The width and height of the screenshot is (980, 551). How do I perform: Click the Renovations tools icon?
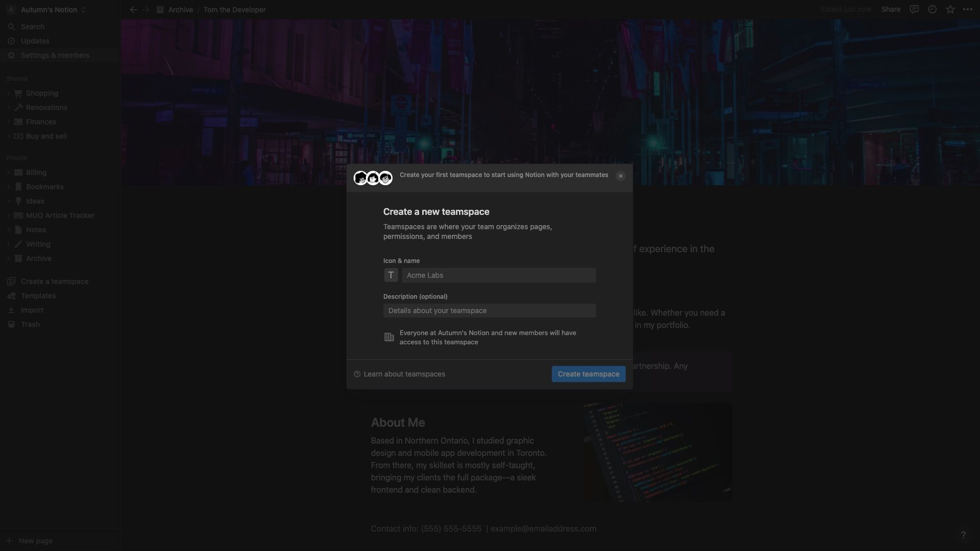[18, 107]
